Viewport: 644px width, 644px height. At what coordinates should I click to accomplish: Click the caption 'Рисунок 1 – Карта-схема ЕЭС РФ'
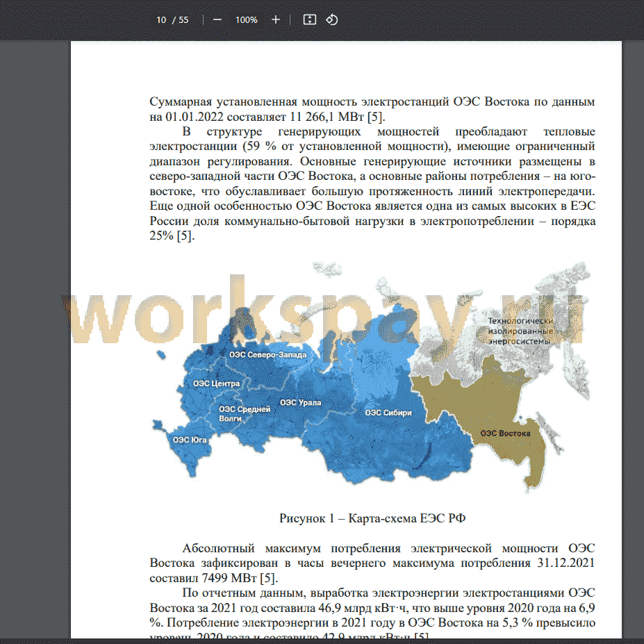coord(372,518)
